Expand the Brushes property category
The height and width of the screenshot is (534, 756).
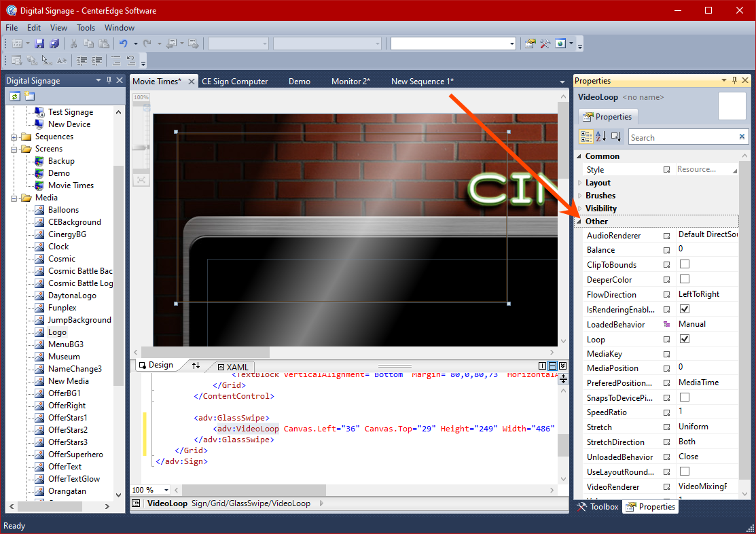point(579,196)
